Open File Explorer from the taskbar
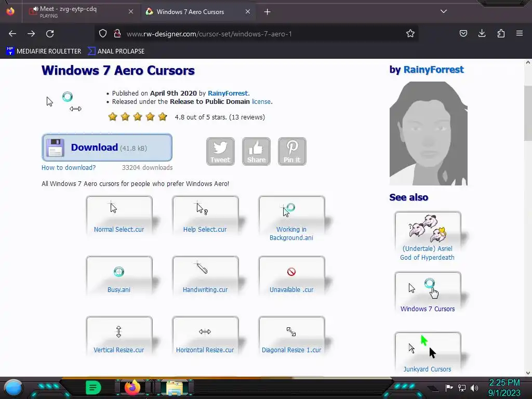This screenshot has height=399, width=532. (175, 389)
